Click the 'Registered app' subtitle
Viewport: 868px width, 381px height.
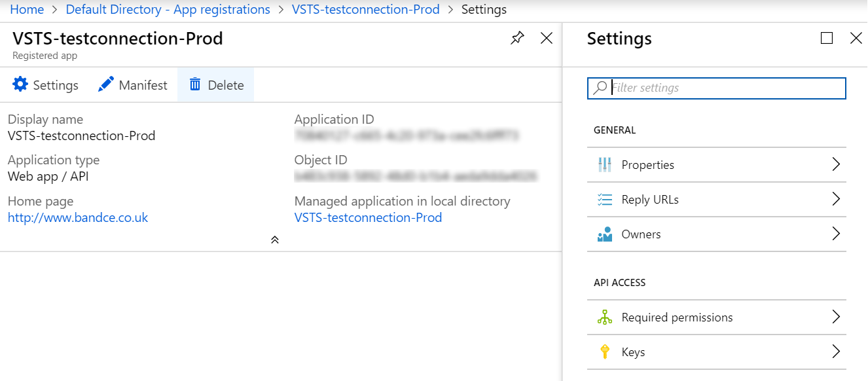click(45, 56)
